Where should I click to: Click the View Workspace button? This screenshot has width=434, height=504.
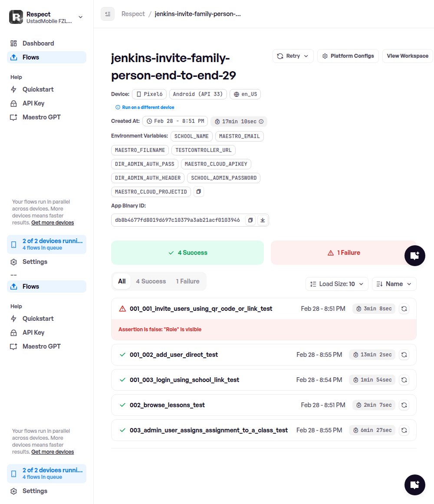point(407,56)
